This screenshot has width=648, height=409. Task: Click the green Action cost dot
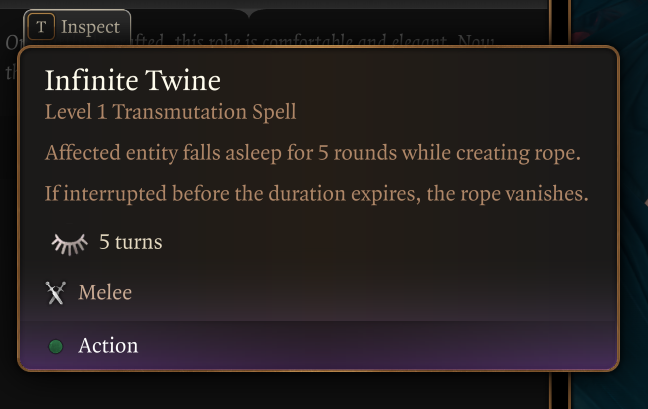56,346
